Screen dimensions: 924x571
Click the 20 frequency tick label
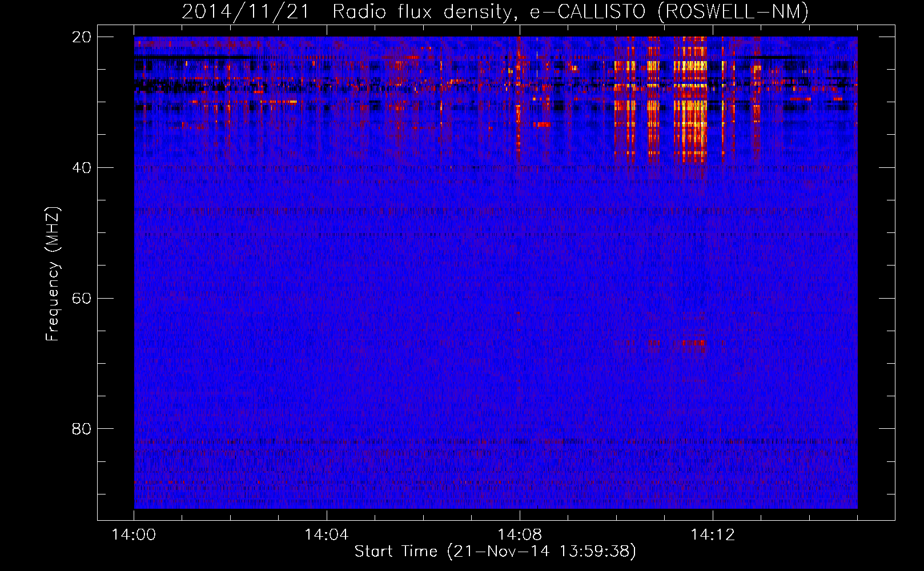(82, 37)
